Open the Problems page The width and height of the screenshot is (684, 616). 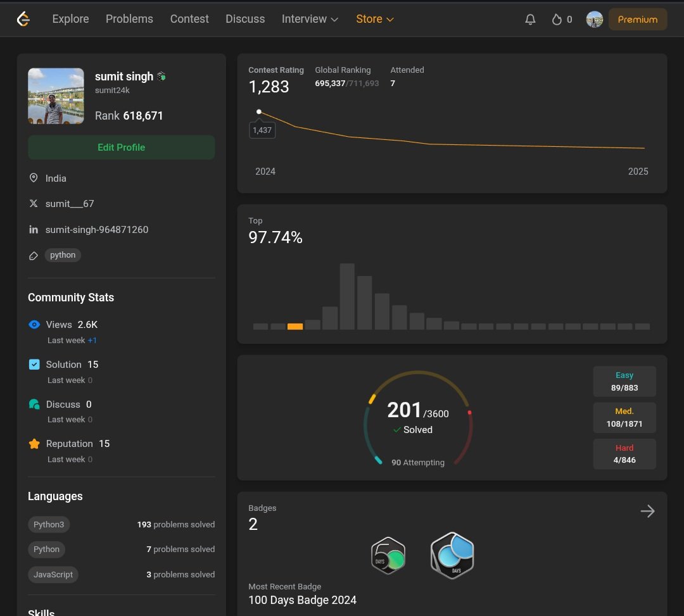(x=130, y=19)
